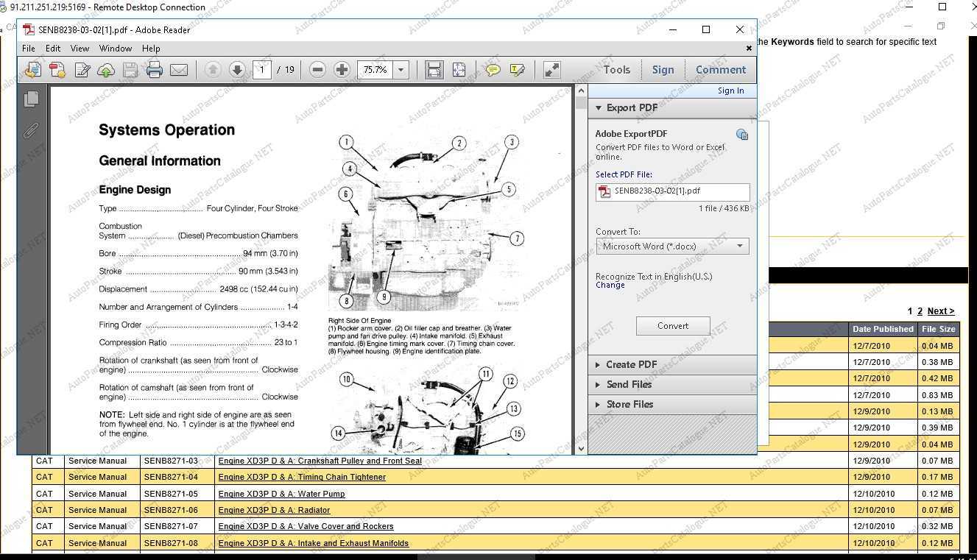Select the SENB8271-03 cell

tap(177, 461)
